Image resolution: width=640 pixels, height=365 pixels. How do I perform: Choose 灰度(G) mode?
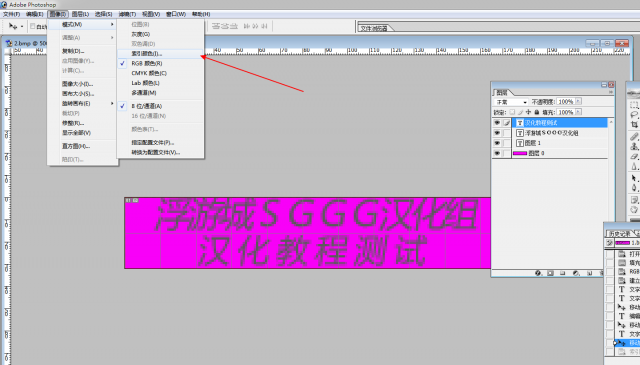160,34
